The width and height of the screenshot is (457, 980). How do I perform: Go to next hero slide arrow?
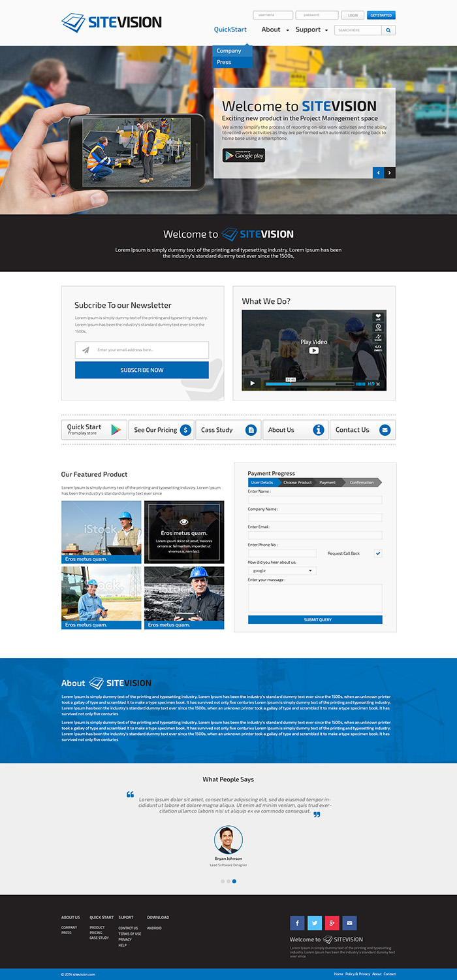390,172
